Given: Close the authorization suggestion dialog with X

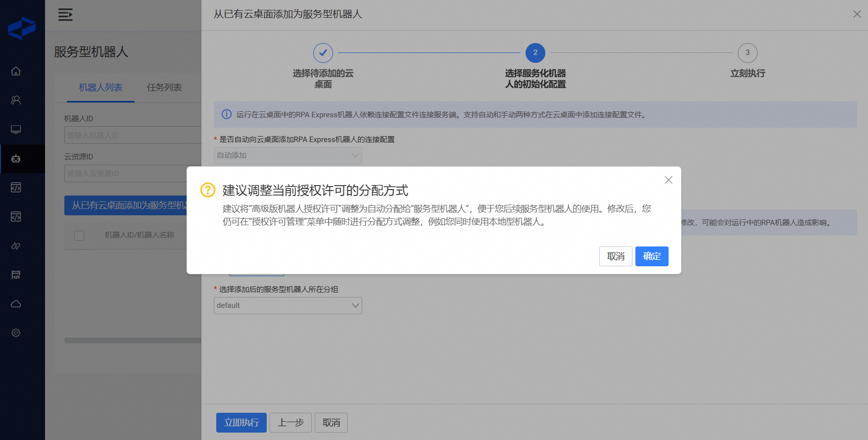Looking at the screenshot, I should tap(669, 180).
